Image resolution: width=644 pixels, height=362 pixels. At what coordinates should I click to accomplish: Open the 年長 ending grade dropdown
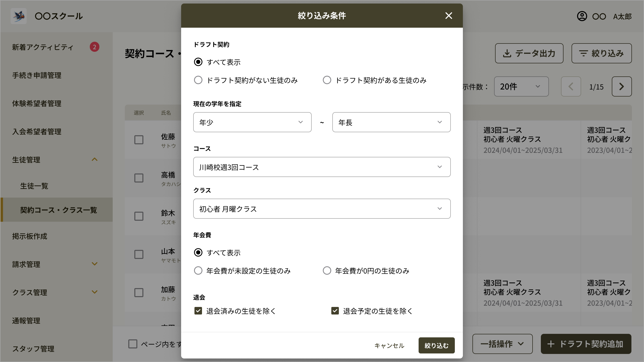[391, 122]
